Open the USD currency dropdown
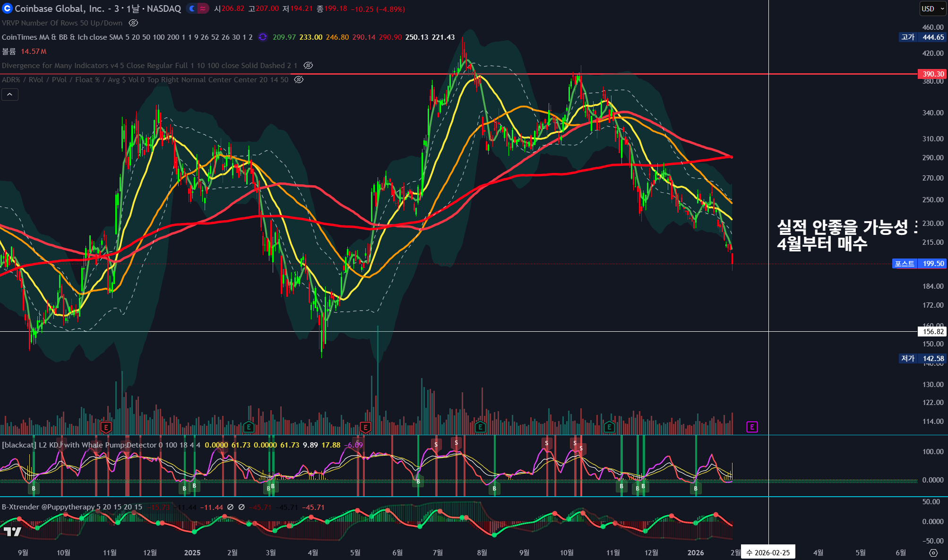Screen dimensions: 948x560 [x=932, y=9]
